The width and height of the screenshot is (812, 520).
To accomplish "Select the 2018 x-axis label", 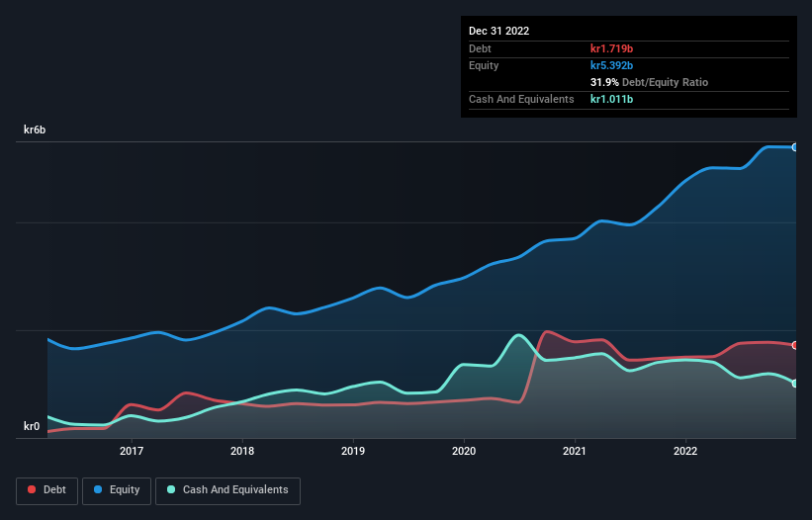I will tap(242, 451).
